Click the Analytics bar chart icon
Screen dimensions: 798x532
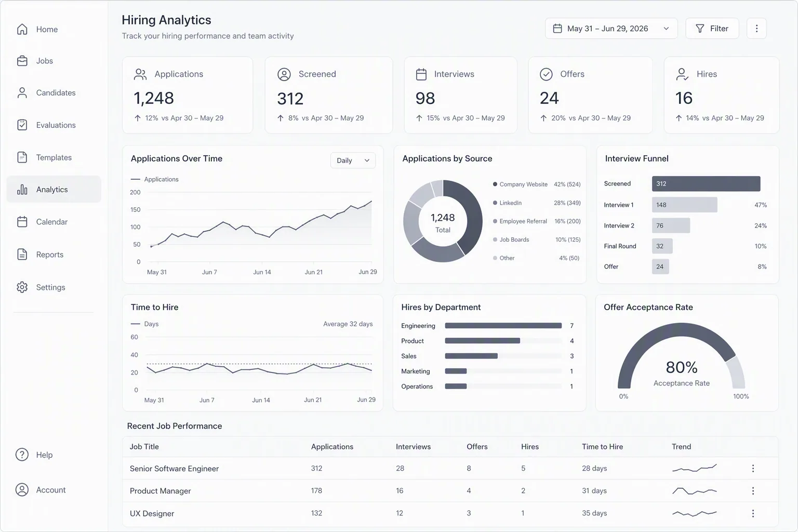coord(22,190)
